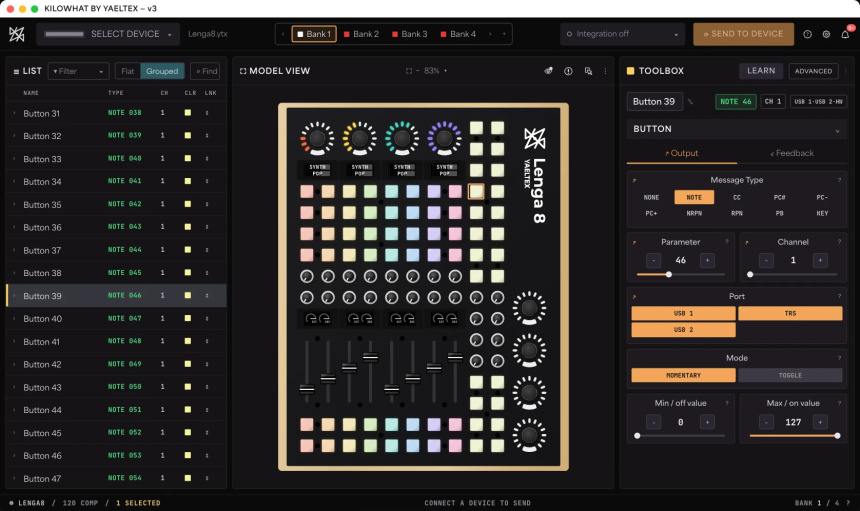Click the Model View more options dots icon
860x511 pixels.
pyautogui.click(x=606, y=71)
